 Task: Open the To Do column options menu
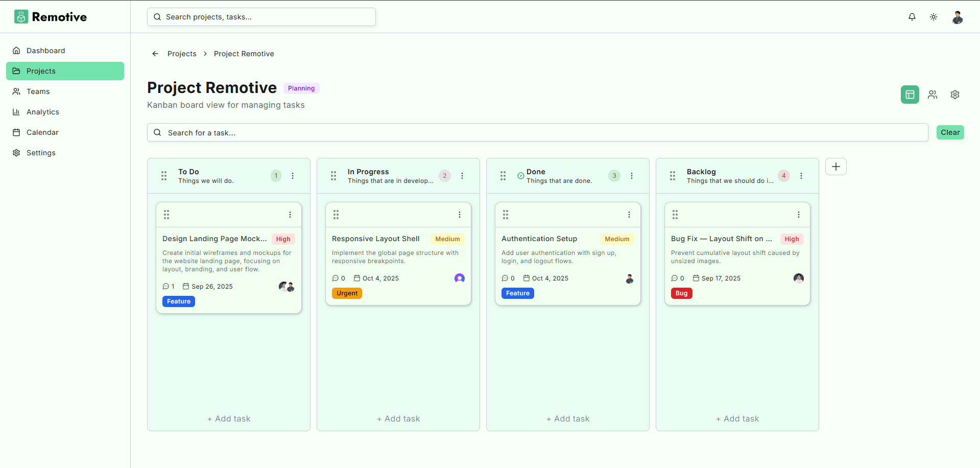[293, 176]
